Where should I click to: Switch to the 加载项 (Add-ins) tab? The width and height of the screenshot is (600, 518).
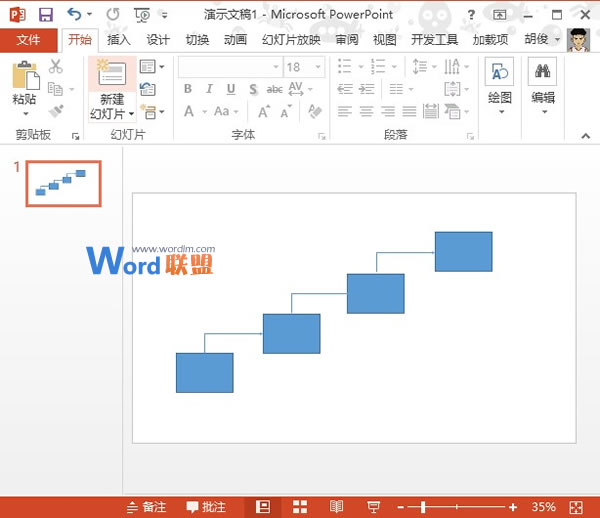coord(490,39)
